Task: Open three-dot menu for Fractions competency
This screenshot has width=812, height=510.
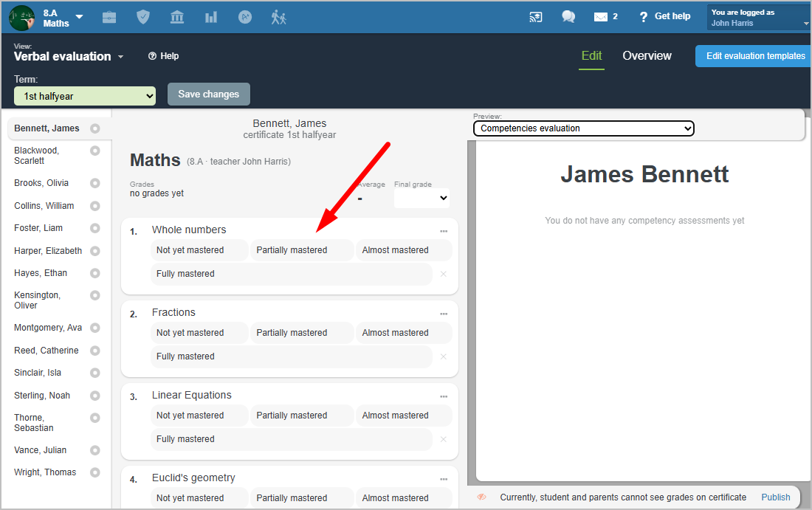Action: (x=444, y=314)
